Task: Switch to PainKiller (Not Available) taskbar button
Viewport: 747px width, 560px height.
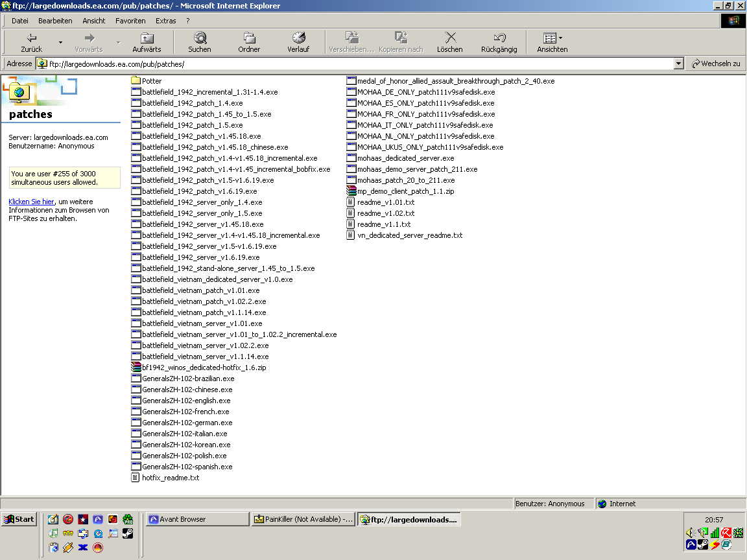Action: click(x=303, y=519)
